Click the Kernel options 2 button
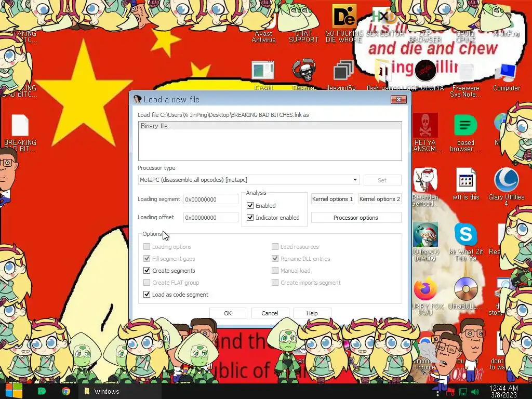 click(x=380, y=199)
